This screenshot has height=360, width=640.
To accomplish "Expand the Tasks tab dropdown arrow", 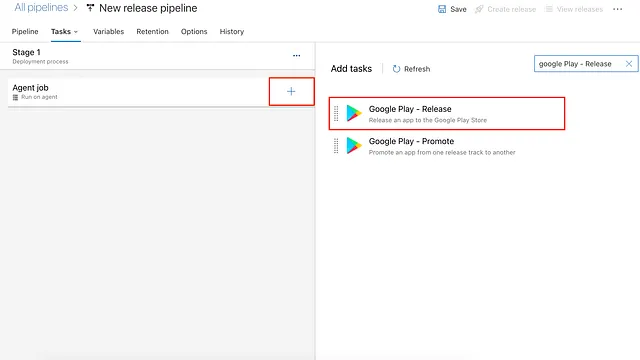I will pyautogui.click(x=76, y=32).
